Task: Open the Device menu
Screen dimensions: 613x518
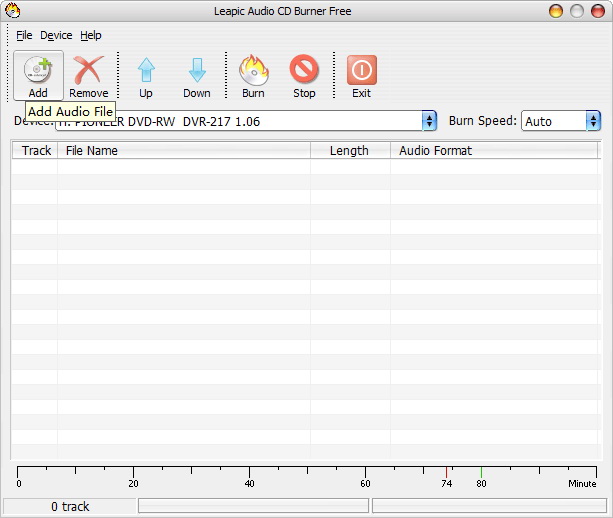Action: click(x=56, y=35)
